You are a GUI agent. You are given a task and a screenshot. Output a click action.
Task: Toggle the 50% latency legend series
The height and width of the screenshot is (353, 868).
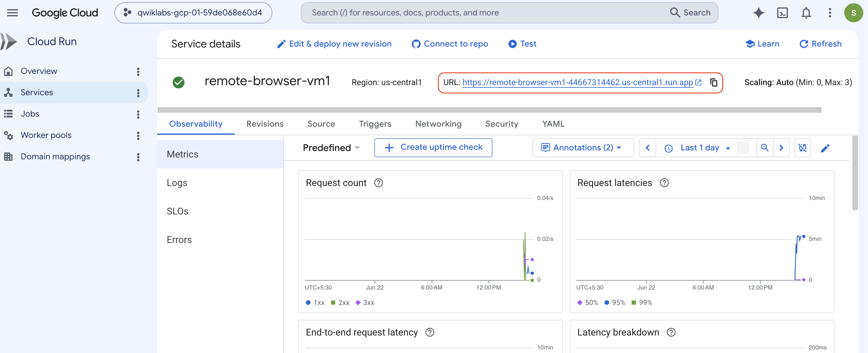point(587,303)
